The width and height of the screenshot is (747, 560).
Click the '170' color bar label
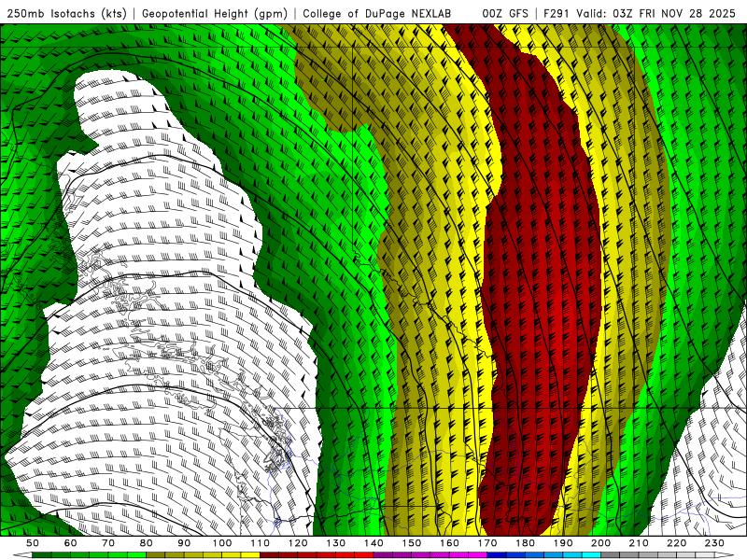(487, 543)
